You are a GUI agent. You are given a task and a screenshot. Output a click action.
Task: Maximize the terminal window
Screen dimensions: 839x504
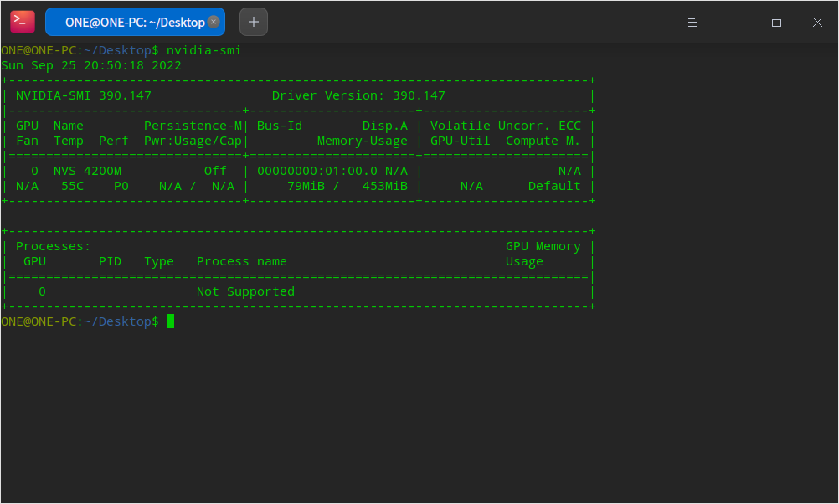[776, 22]
